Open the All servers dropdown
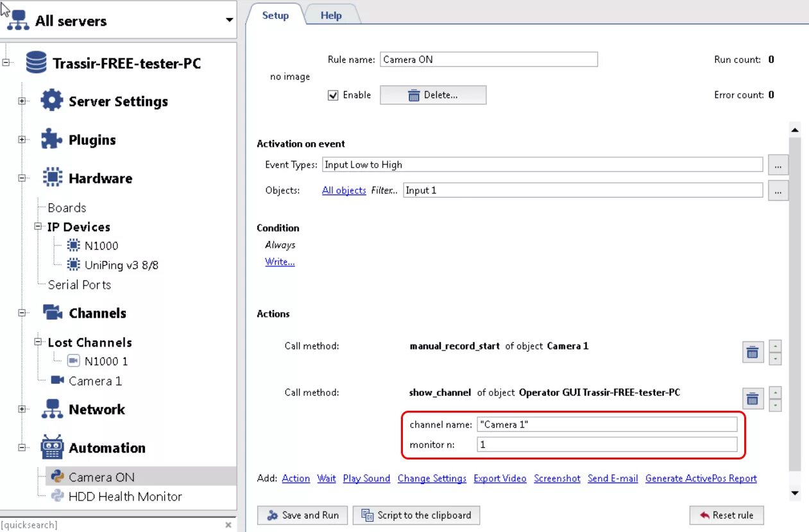This screenshot has height=532, width=809. click(229, 21)
